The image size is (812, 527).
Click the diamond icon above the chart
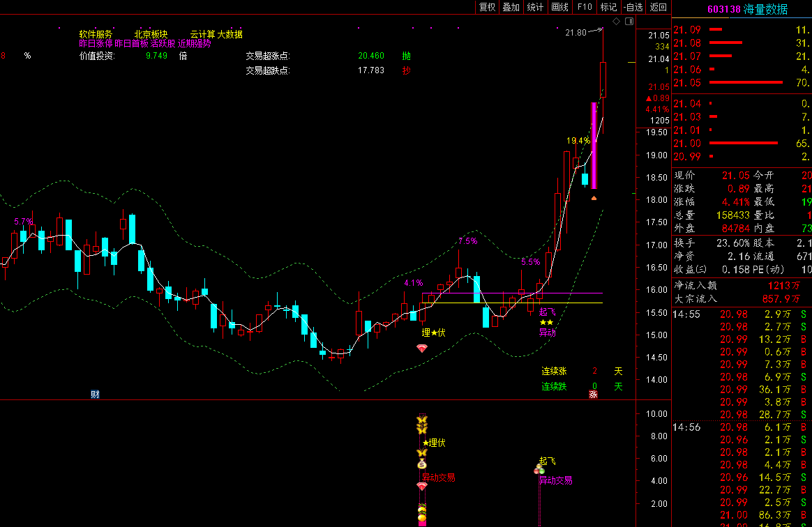click(617, 22)
